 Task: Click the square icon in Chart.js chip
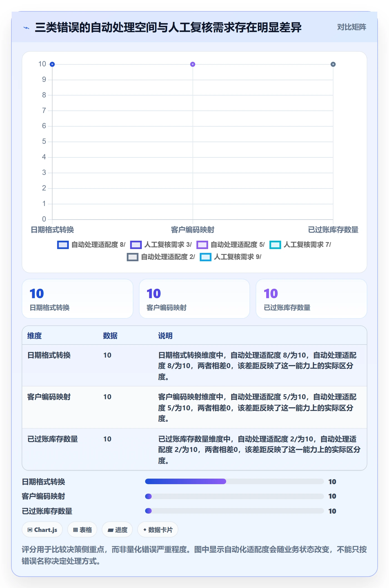[30, 530]
